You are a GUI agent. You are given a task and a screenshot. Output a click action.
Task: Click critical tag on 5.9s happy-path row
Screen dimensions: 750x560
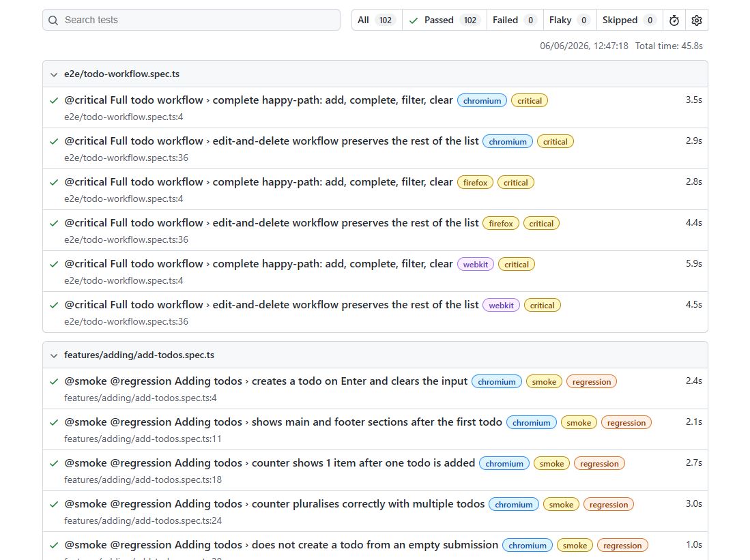(x=517, y=265)
